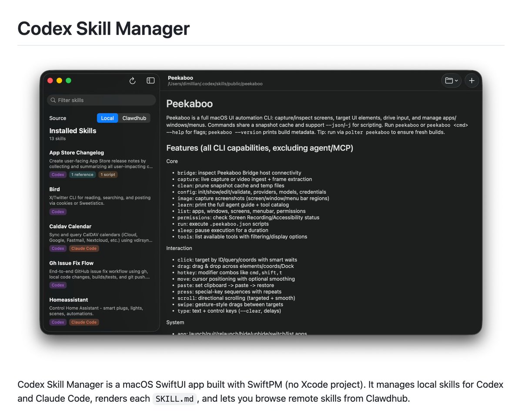Click Codex tag under Bird

coord(58,212)
